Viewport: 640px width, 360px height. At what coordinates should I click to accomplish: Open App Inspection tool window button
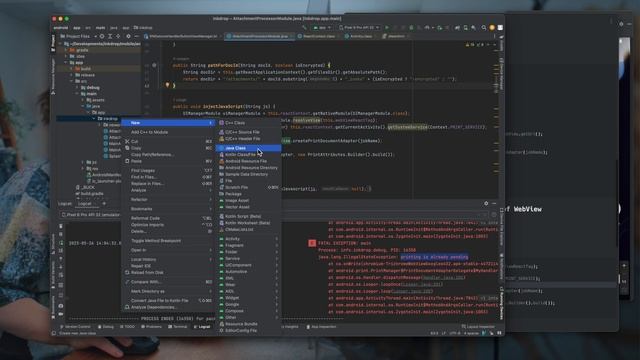coord(321,327)
